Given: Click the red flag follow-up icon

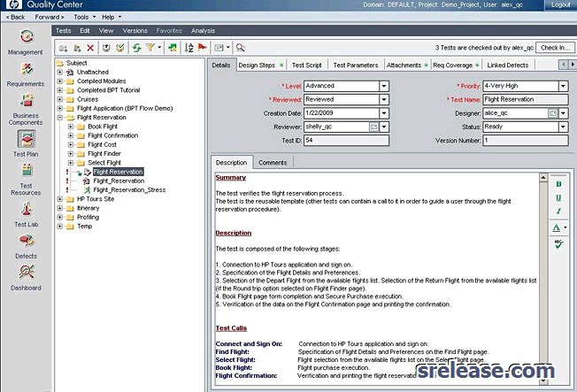Looking at the screenshot, I should [203, 48].
